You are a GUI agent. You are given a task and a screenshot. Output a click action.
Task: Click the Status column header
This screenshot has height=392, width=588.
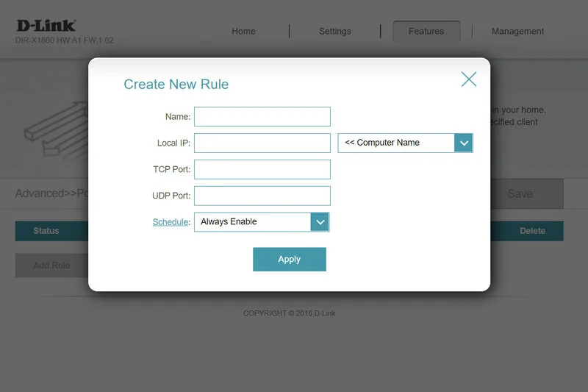point(46,231)
